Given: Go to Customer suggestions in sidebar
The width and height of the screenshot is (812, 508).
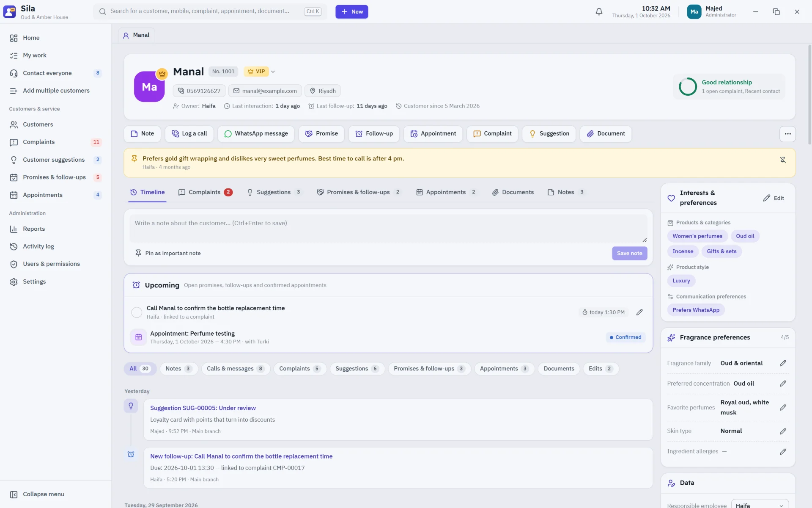Looking at the screenshot, I should [x=56, y=160].
